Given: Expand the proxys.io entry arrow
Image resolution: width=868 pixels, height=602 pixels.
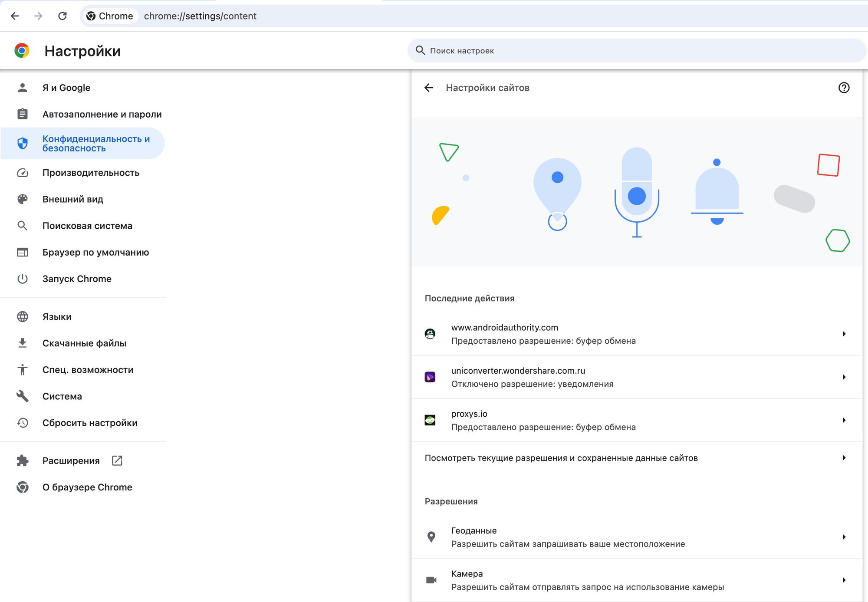Looking at the screenshot, I should pyautogui.click(x=844, y=420).
